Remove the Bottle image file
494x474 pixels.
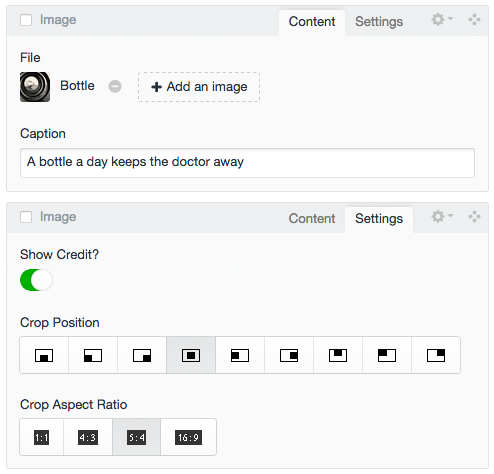click(x=115, y=86)
